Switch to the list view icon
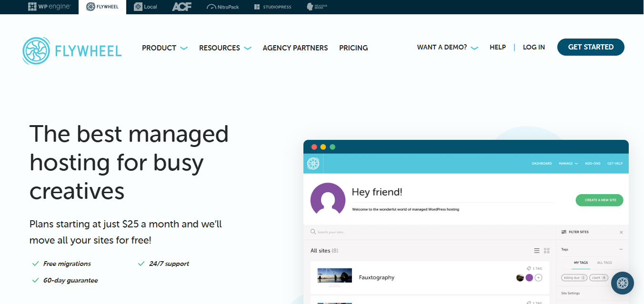 pos(537,251)
